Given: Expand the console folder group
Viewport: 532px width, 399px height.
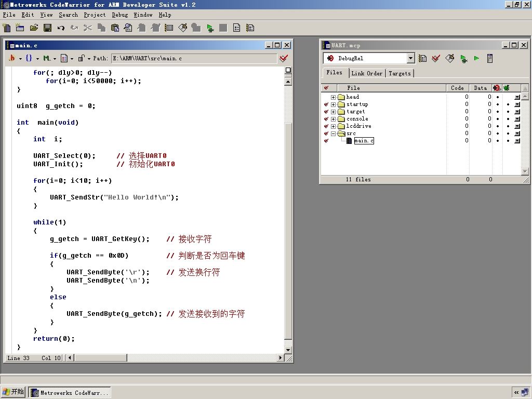Looking at the screenshot, I should tap(333, 119).
